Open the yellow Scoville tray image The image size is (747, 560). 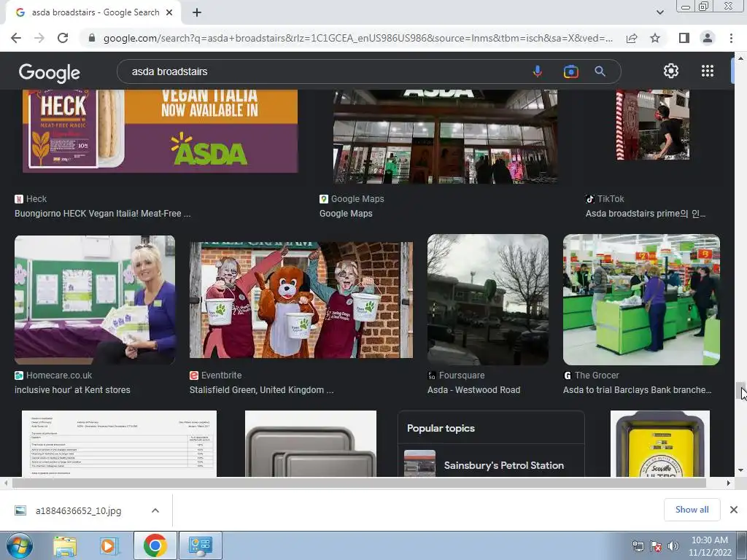(x=659, y=444)
